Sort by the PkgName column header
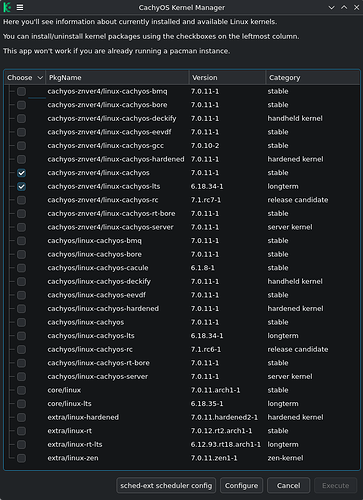 coord(117,78)
